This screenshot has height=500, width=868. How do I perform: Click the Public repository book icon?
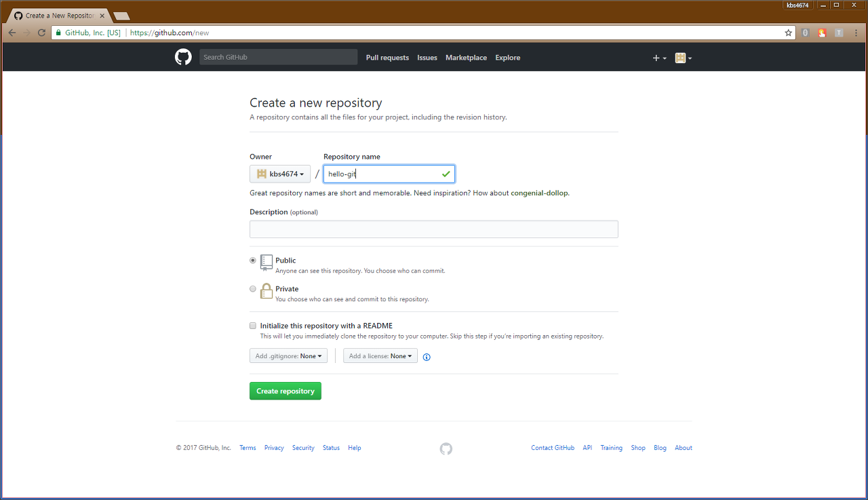(267, 263)
